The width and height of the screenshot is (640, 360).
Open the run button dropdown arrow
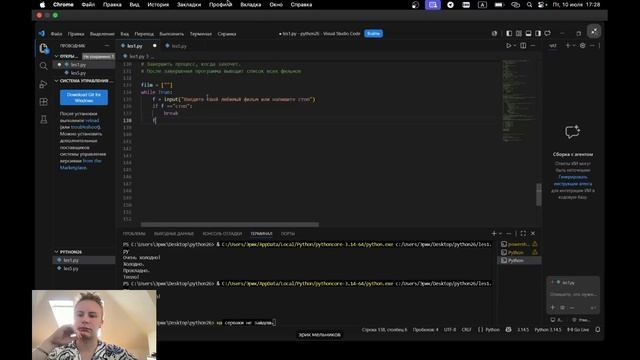pos(515,46)
